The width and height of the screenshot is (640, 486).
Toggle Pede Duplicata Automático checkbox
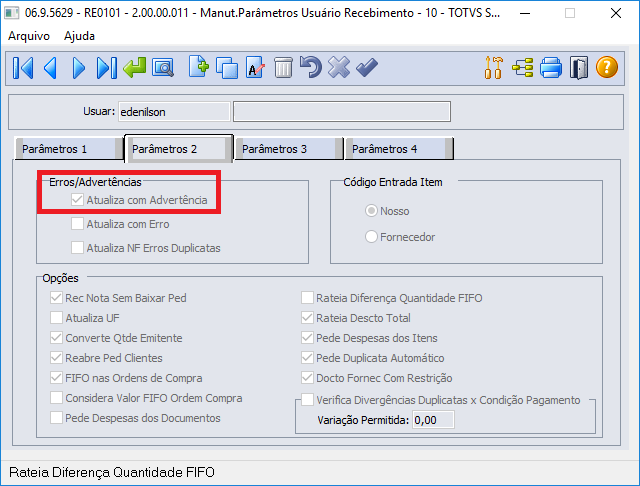click(x=307, y=357)
